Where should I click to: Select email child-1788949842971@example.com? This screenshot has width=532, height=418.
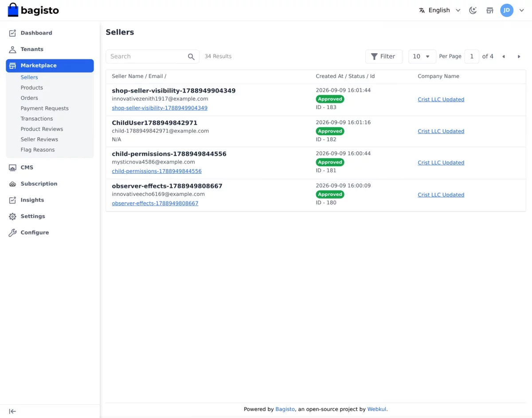tap(160, 131)
